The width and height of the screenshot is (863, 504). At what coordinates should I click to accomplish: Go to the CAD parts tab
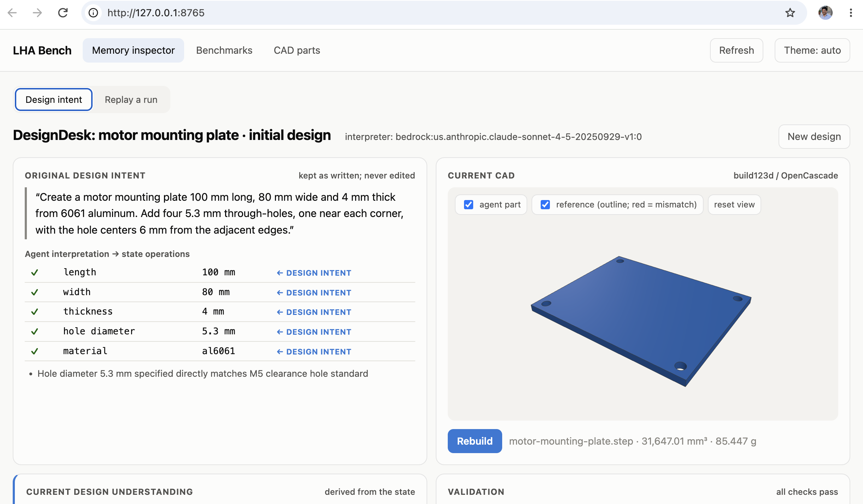click(x=297, y=51)
